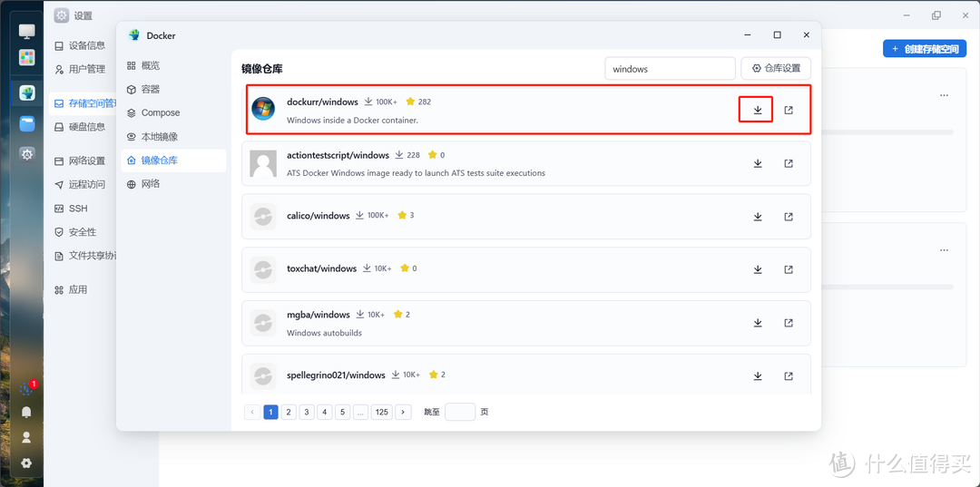Go to page 4 of results
The image size is (980, 487).
click(x=324, y=412)
